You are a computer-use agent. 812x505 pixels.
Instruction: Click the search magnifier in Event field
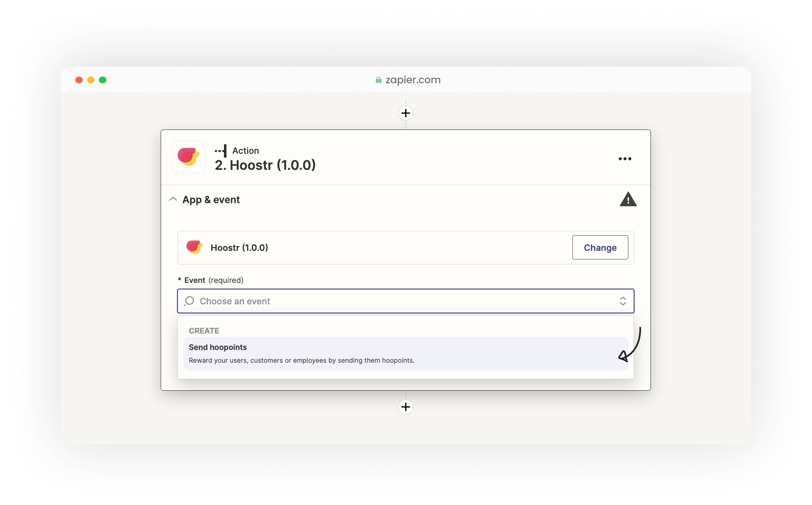pyautogui.click(x=189, y=301)
